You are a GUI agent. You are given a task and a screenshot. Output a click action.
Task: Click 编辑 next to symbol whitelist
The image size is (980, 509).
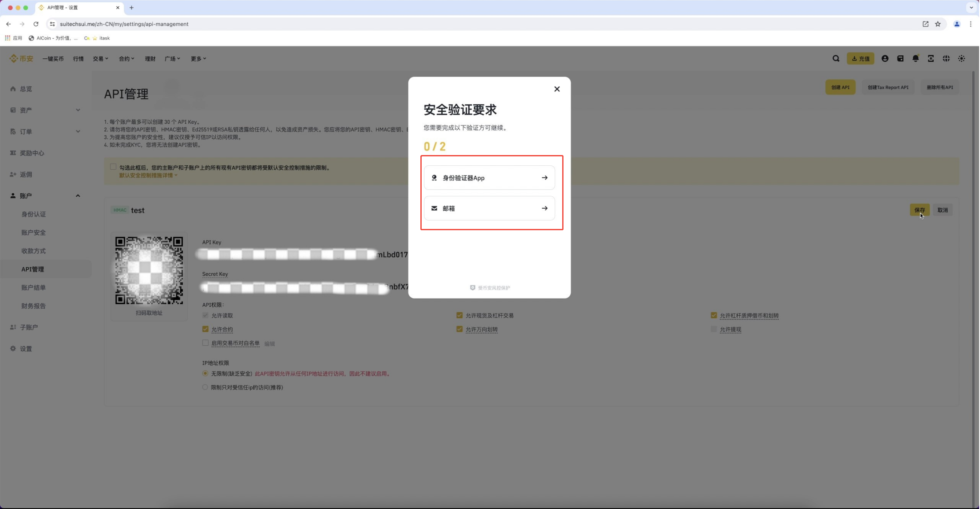[x=269, y=344]
